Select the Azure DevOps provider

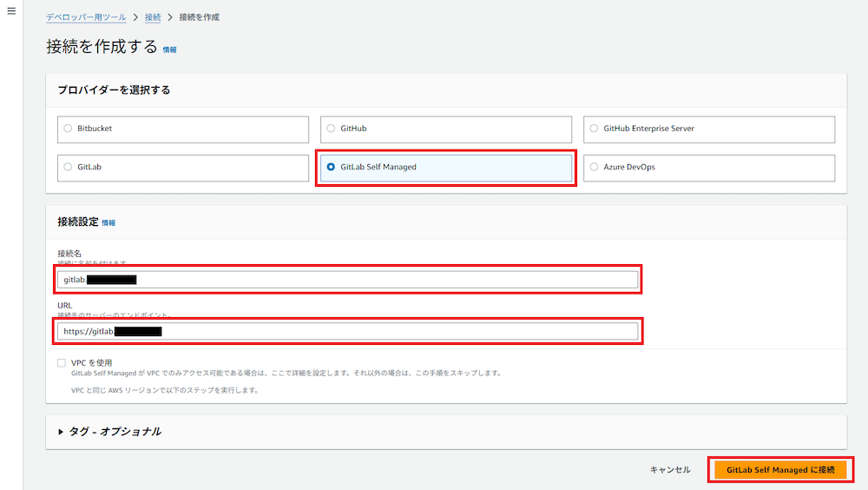coord(708,168)
